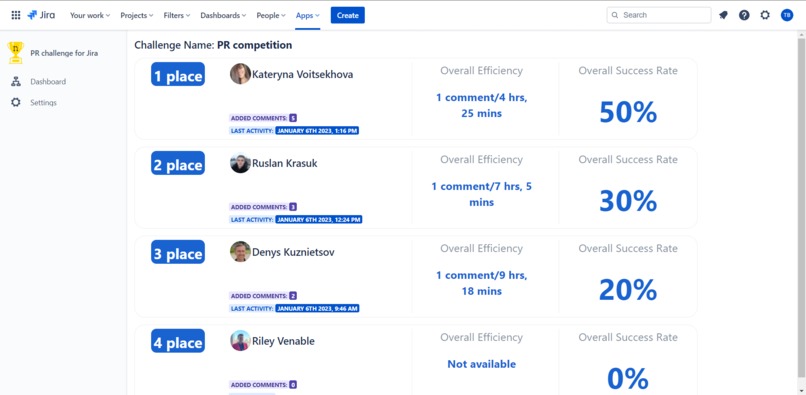Open the notifications bell icon

(x=723, y=15)
